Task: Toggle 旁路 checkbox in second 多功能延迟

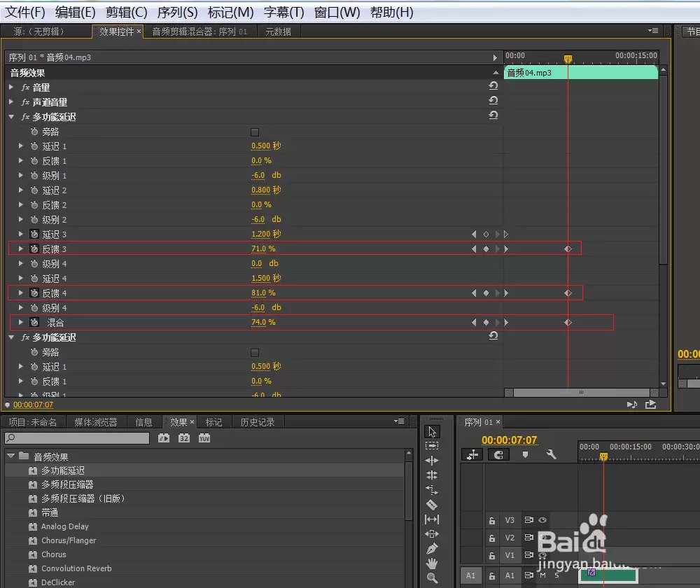Action: point(255,353)
